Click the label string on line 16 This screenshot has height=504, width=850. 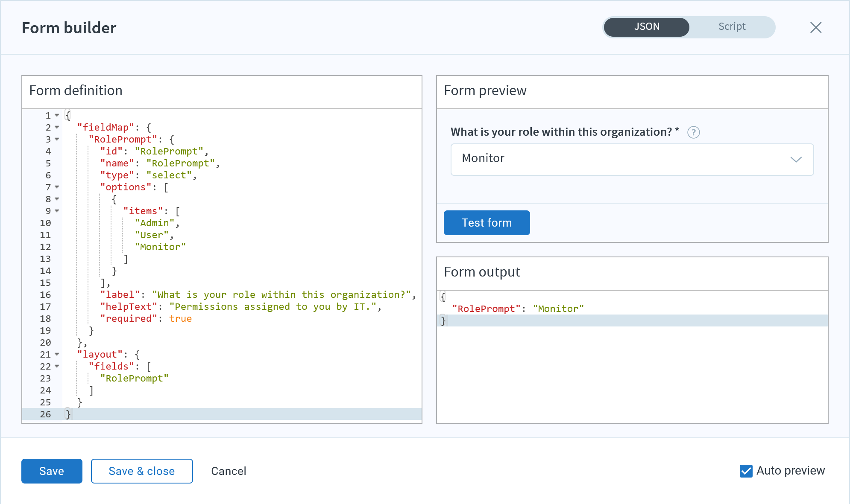click(281, 294)
